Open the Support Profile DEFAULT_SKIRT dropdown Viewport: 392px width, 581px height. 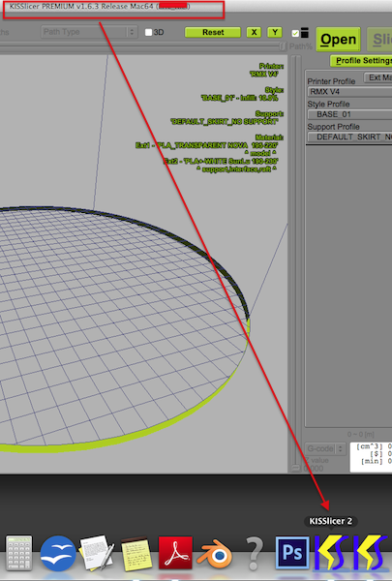click(x=349, y=137)
